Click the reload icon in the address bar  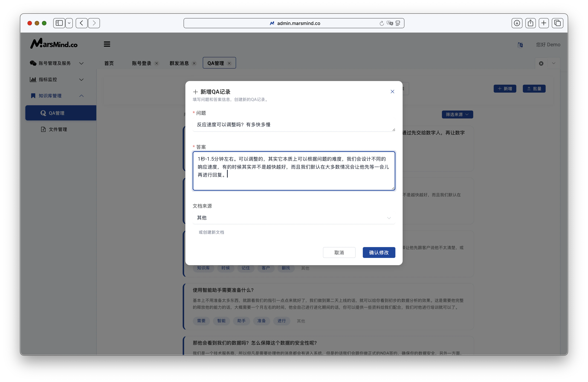381,23
